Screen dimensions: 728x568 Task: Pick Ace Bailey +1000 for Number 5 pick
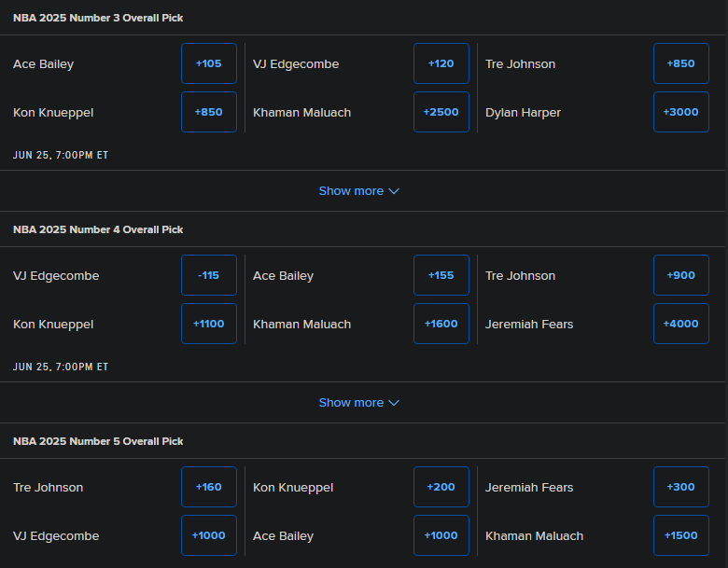coord(441,535)
